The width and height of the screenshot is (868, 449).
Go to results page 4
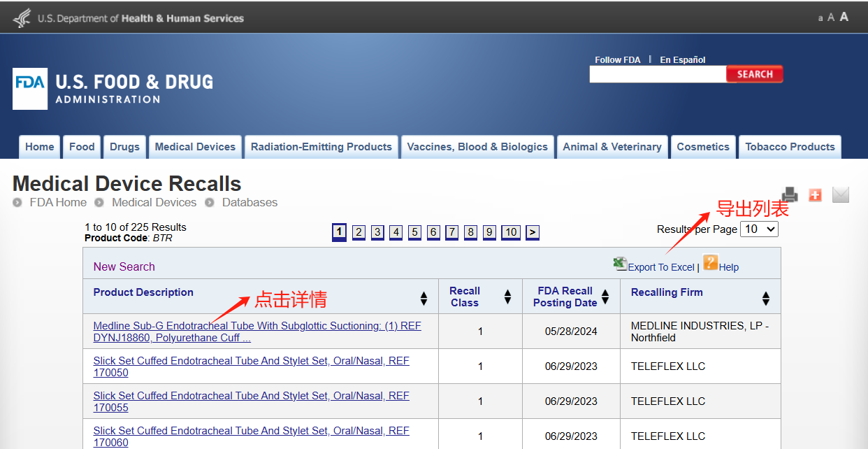[x=396, y=232]
